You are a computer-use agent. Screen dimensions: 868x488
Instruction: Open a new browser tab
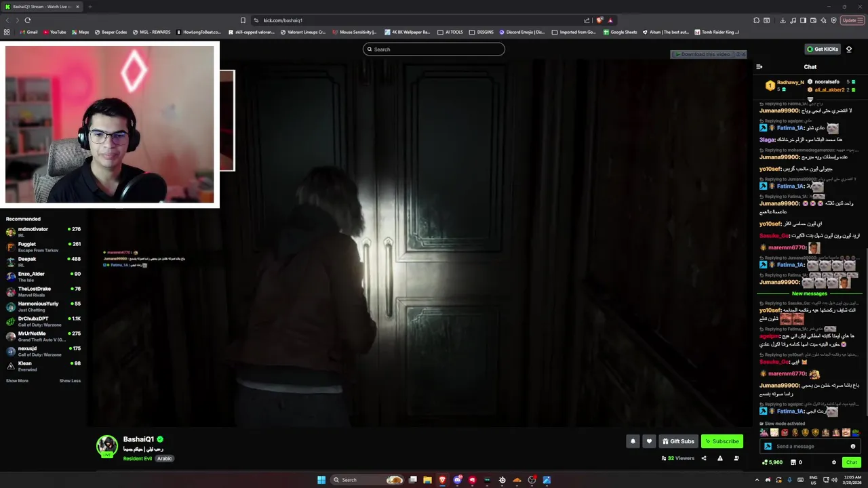click(x=90, y=7)
